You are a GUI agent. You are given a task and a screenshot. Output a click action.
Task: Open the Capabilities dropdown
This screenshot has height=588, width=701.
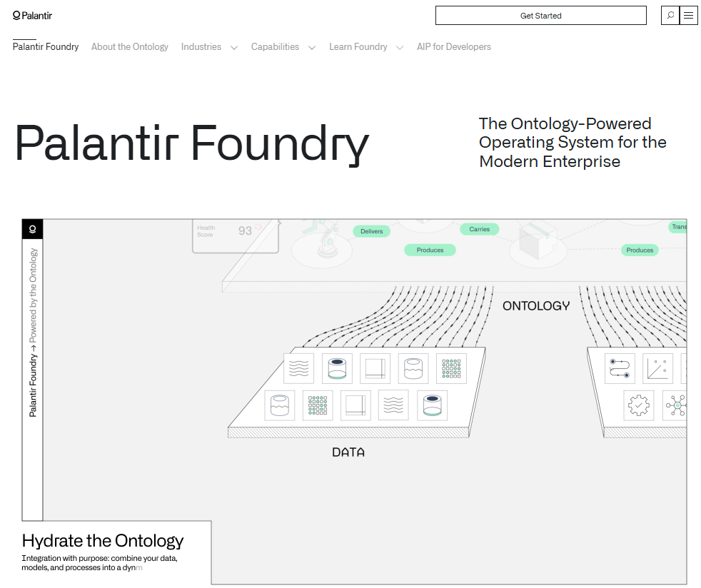click(x=283, y=46)
